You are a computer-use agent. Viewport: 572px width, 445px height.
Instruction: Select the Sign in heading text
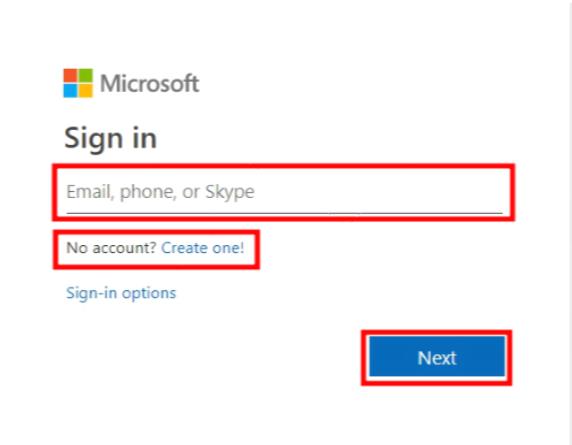pyautogui.click(x=111, y=138)
